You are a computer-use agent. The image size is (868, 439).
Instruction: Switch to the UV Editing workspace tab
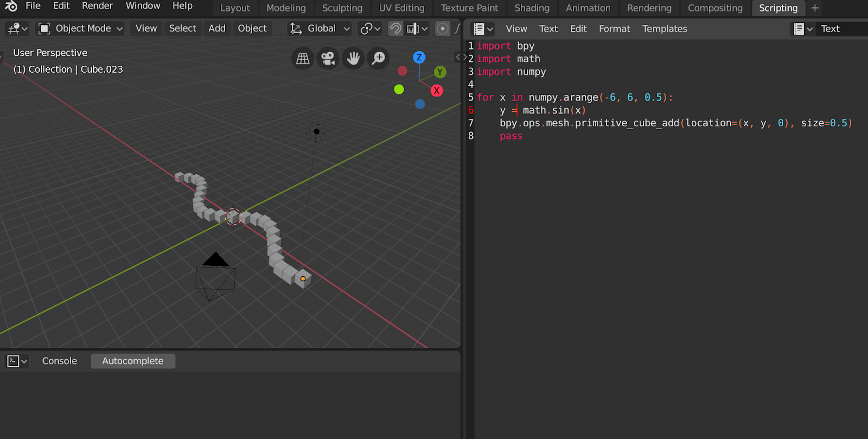tap(401, 8)
